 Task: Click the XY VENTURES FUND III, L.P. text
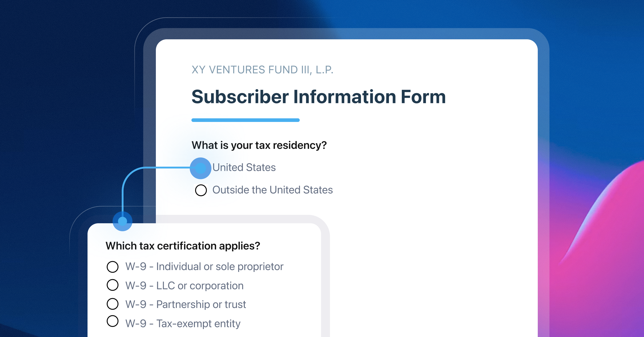pos(263,70)
